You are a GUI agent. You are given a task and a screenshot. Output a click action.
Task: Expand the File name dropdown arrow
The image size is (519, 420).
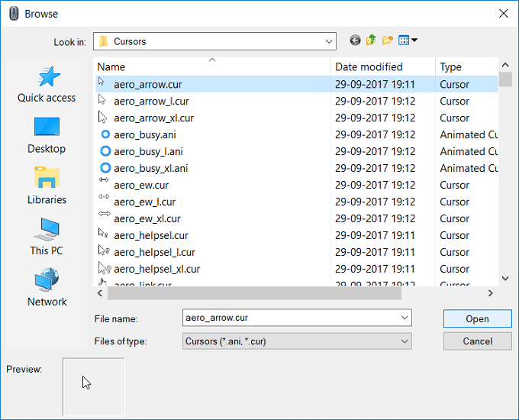[405, 318]
